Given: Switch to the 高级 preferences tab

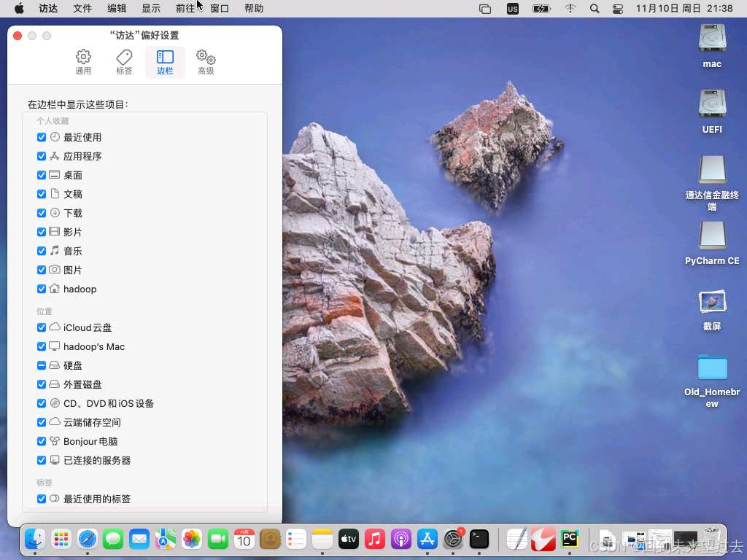Looking at the screenshot, I should tap(205, 62).
